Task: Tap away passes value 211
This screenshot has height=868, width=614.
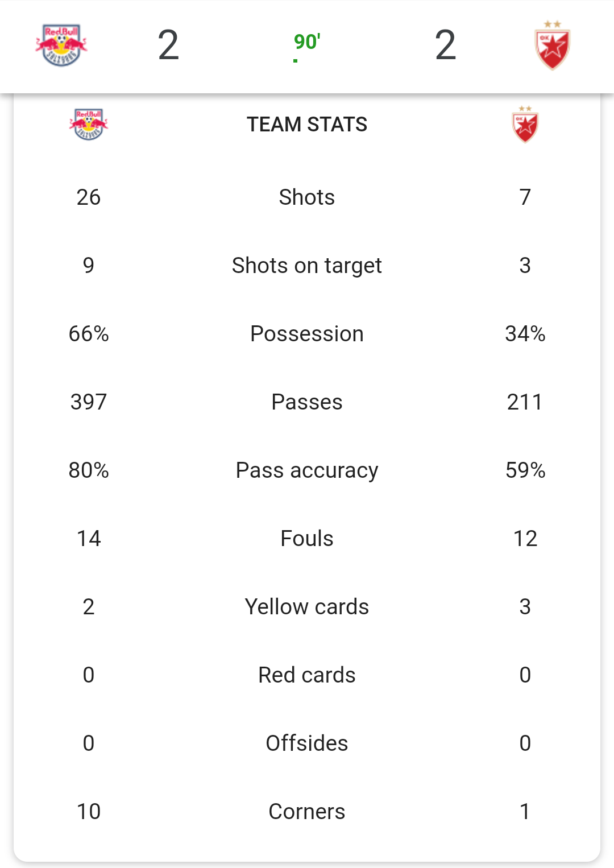Action: point(525,402)
